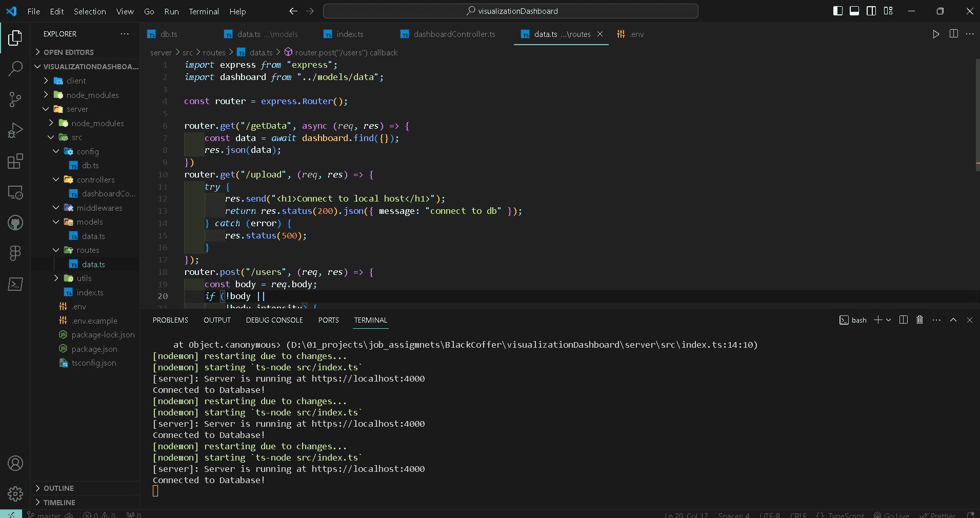The image size is (980, 518).
Task: Open the GitHub icon in activity bar
Action: 15,223
